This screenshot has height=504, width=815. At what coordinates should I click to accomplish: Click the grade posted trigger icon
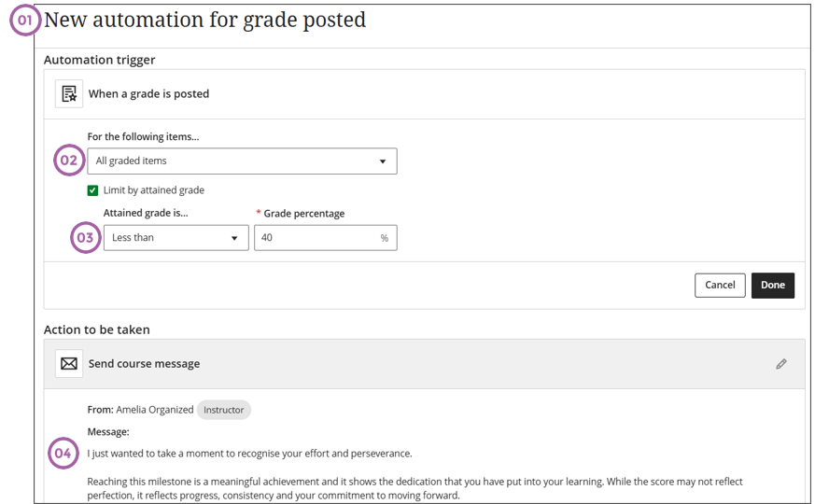[69, 93]
